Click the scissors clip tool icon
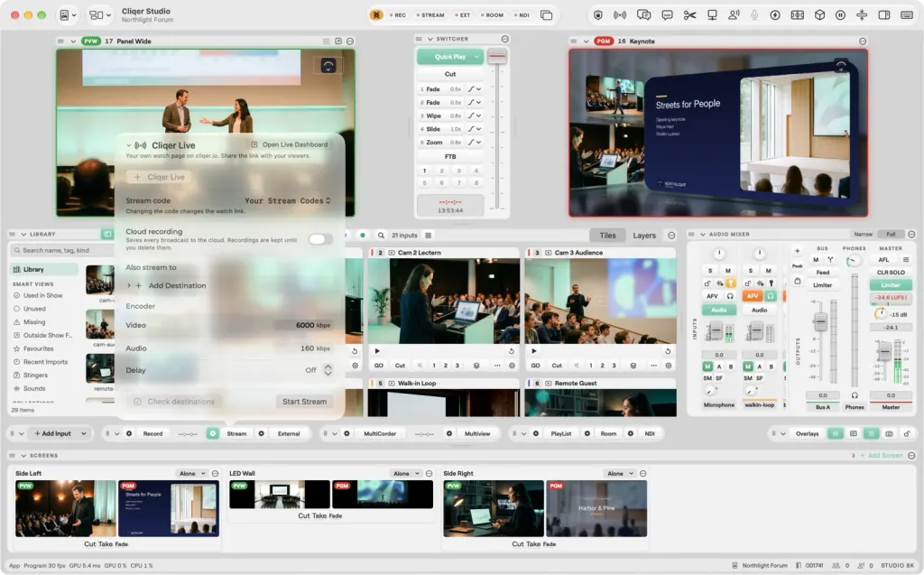The width and height of the screenshot is (924, 575). point(689,15)
